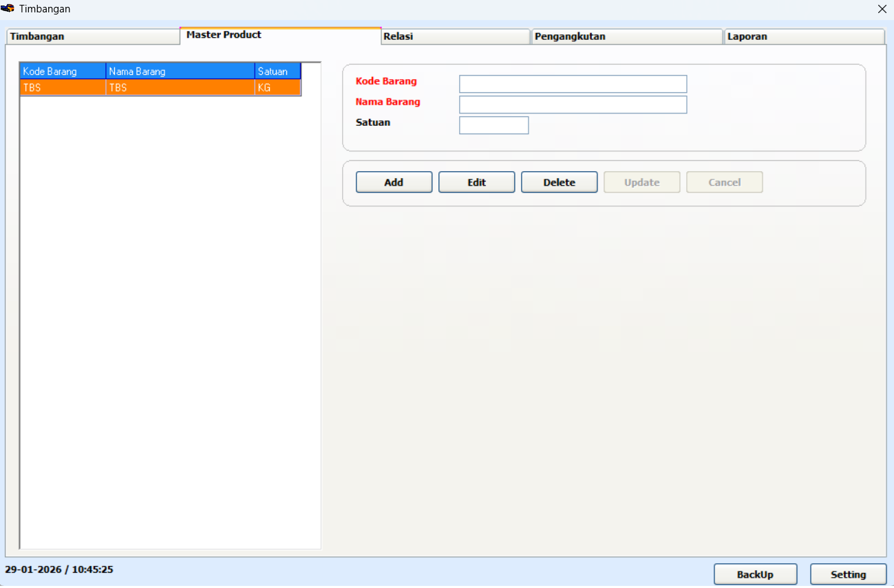This screenshot has height=588, width=894.
Task: Click the Satuan column header in table
Action: click(x=277, y=72)
